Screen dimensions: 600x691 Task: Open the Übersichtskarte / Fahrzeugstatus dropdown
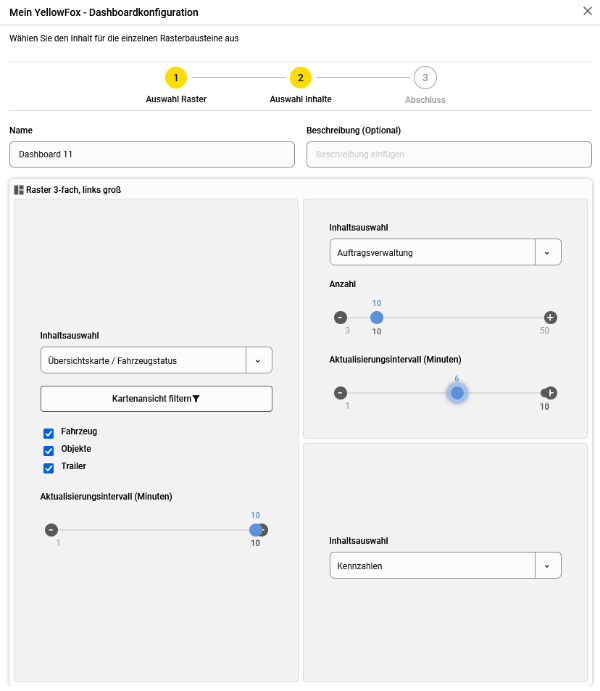tap(258, 360)
